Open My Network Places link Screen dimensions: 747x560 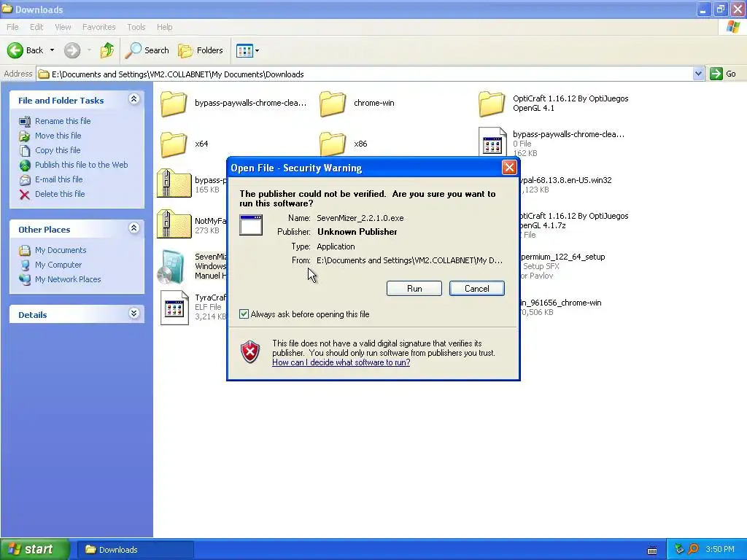(68, 279)
